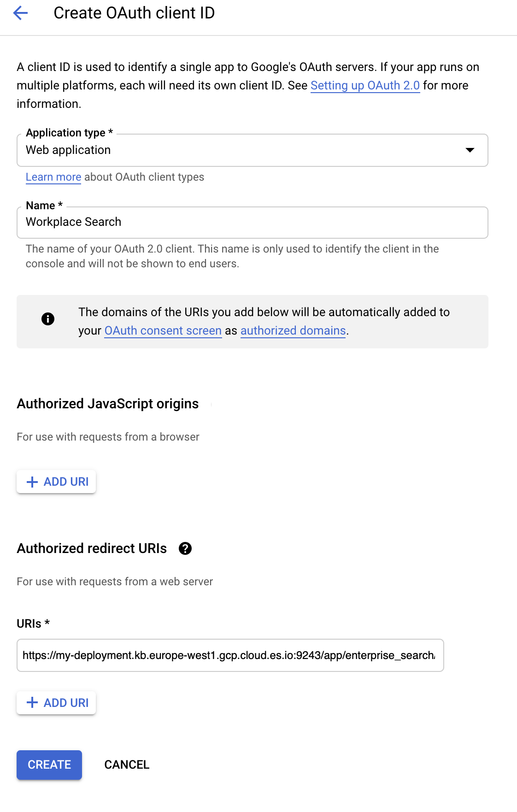Cancel the OAuth client creation

(127, 765)
